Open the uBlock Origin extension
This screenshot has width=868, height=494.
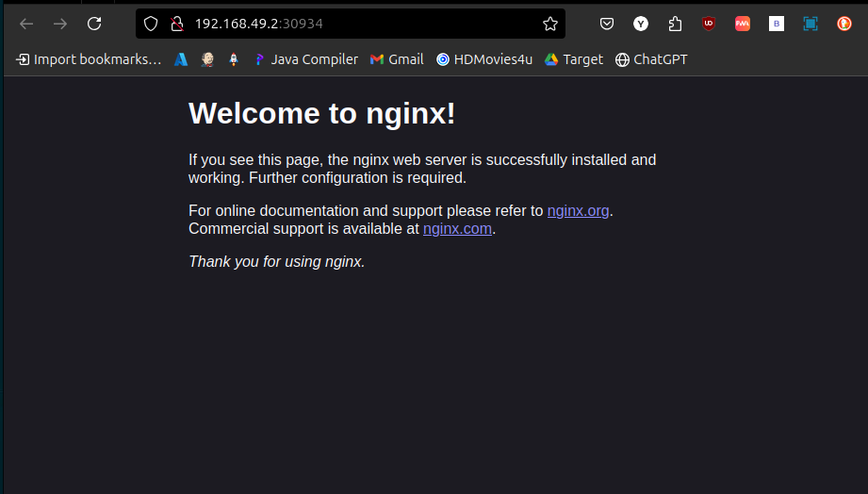point(709,24)
